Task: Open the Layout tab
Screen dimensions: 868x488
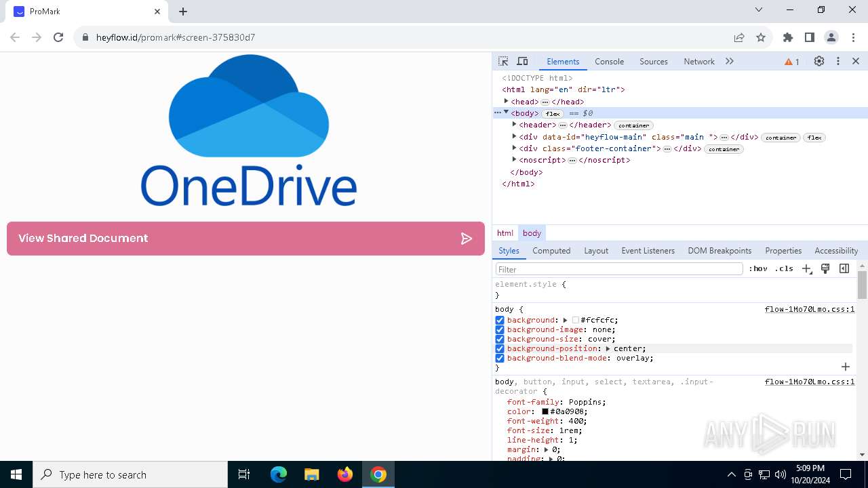Action: pos(596,251)
